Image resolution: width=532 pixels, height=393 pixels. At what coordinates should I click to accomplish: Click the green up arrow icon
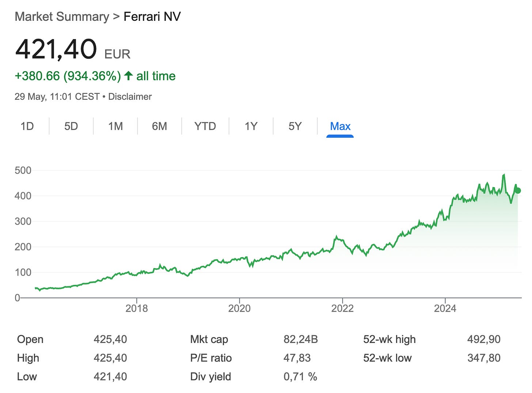click(x=128, y=76)
